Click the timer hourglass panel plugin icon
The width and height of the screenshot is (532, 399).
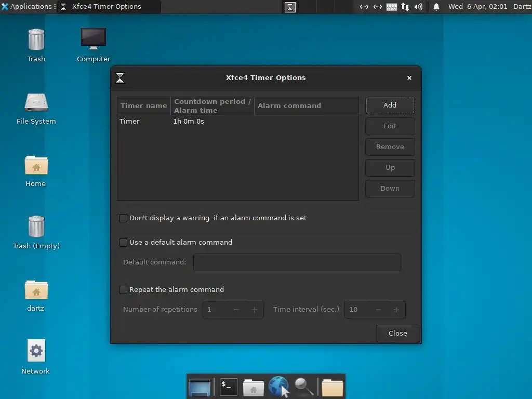(290, 7)
